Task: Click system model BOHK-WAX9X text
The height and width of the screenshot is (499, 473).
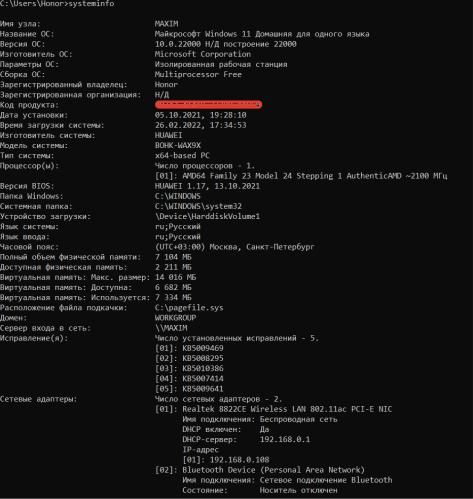Action: [178, 145]
